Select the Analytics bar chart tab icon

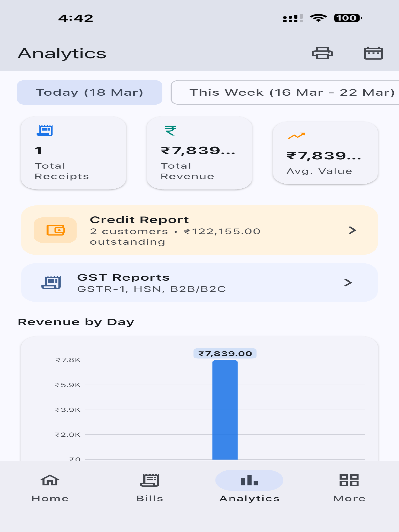tap(249, 480)
